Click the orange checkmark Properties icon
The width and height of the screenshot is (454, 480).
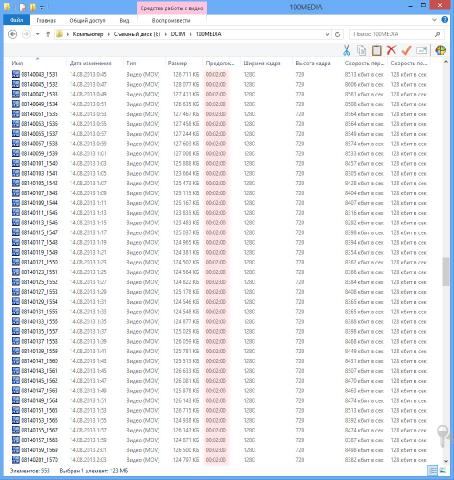point(406,51)
